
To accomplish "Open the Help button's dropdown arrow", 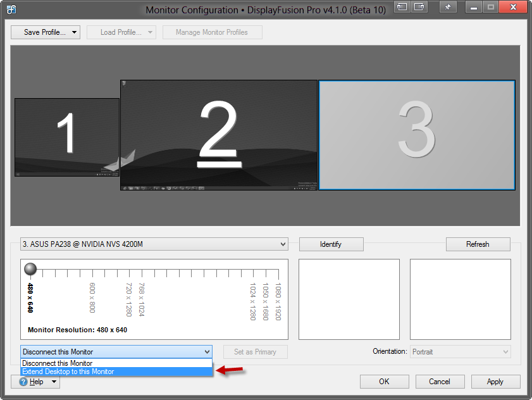I will pyautogui.click(x=54, y=382).
